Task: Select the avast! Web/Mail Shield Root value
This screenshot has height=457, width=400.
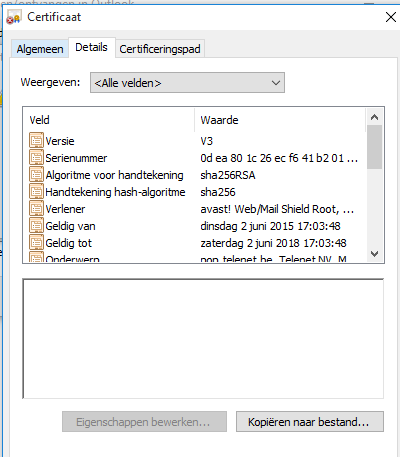Action: (x=277, y=209)
